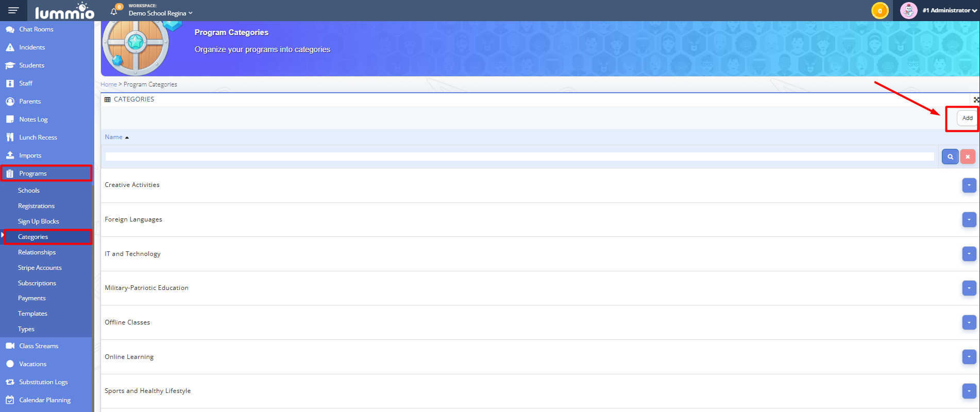Open the Creative Activities row action dropdown
Image resolution: width=980 pixels, height=412 pixels.
click(969, 185)
